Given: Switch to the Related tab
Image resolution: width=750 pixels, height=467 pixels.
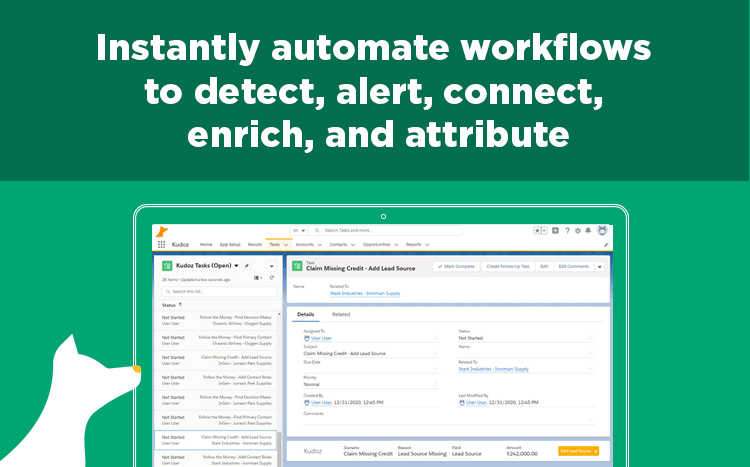Looking at the screenshot, I should (341, 314).
